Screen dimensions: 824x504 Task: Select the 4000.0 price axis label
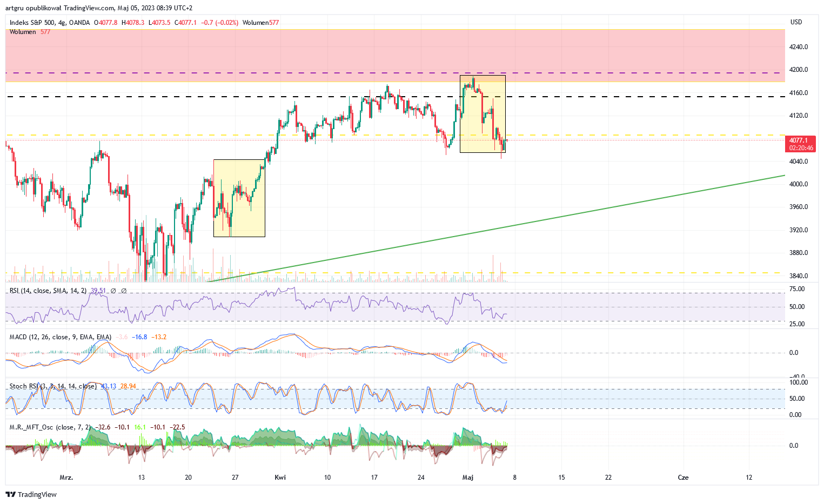(798, 184)
